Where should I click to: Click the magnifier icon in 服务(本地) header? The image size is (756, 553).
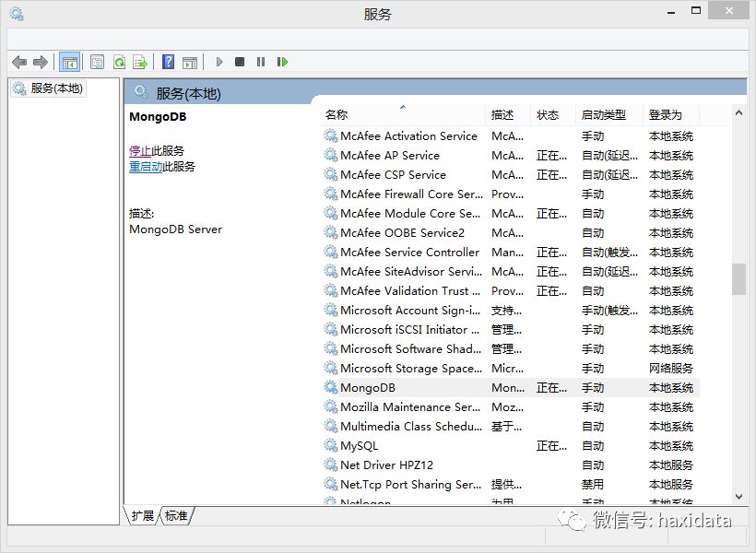(x=141, y=91)
